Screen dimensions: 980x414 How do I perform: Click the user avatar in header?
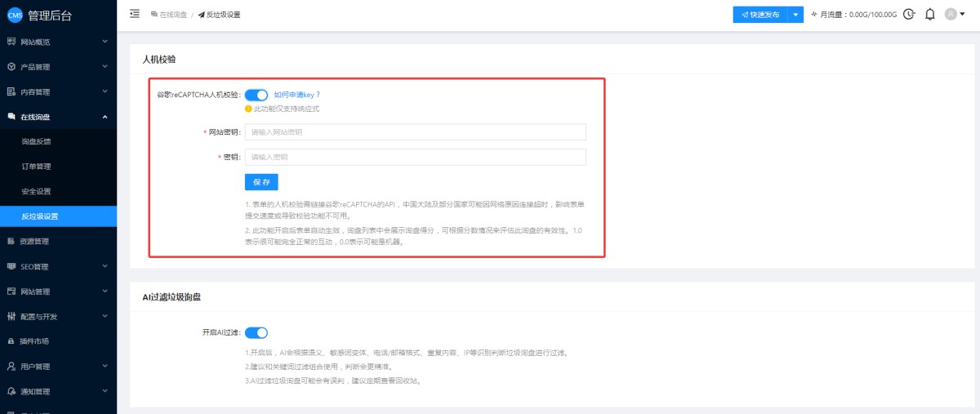pos(951,15)
